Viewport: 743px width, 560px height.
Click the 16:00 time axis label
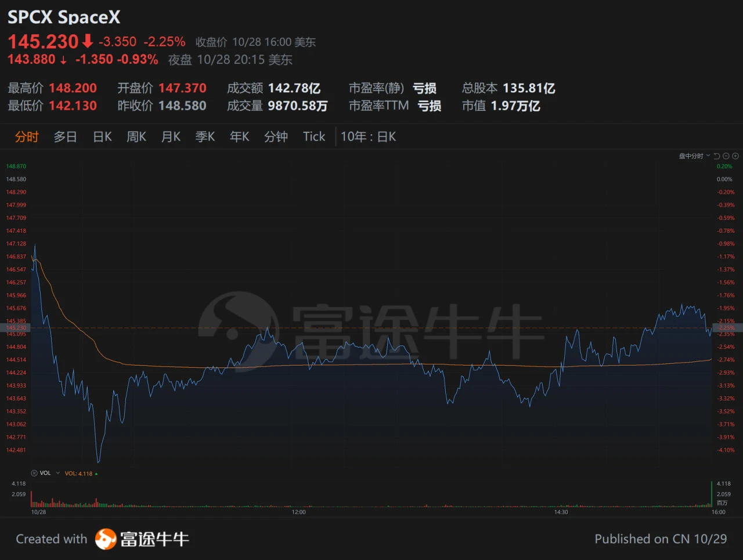718,512
